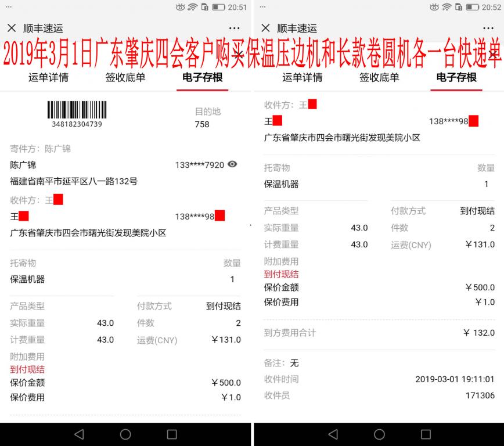
Task: Reveal sender's full phone number 133****7920
Action: pos(232,164)
